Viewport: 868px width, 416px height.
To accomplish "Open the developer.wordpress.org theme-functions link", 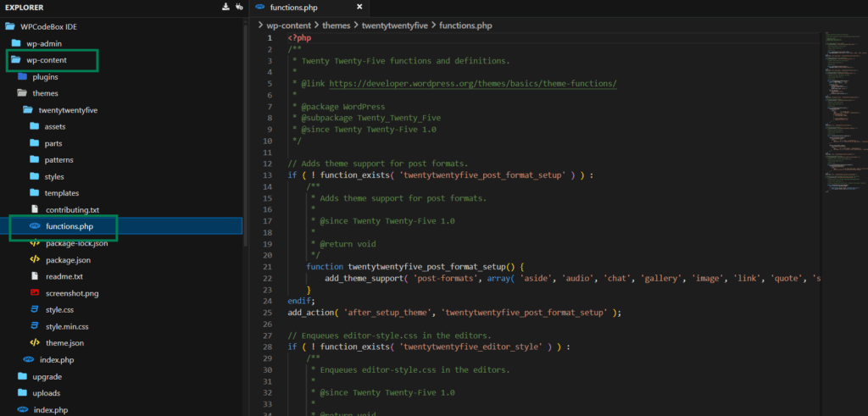I will 473,84.
